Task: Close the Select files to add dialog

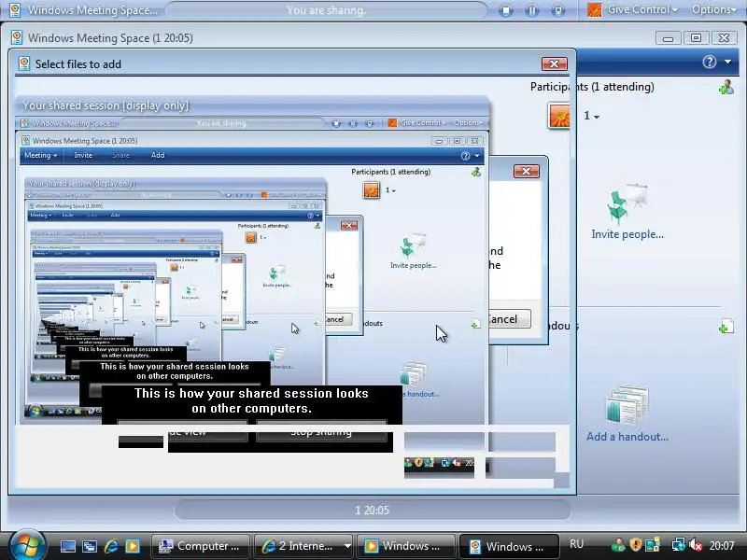Action: click(x=554, y=63)
